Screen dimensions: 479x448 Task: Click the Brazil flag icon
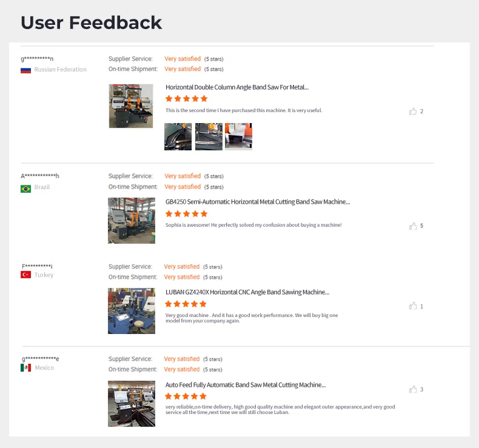tap(25, 188)
